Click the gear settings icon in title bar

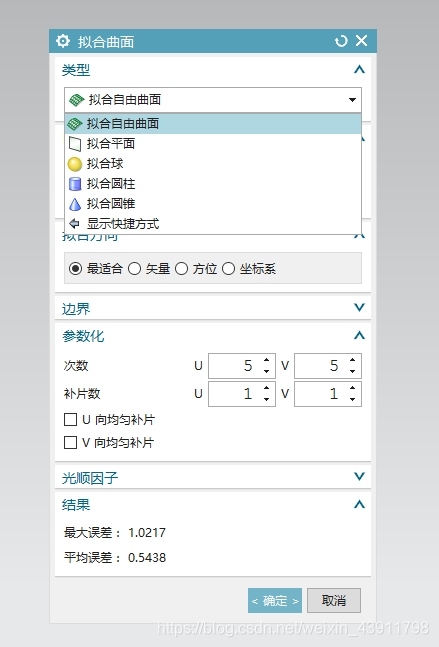[x=63, y=41]
